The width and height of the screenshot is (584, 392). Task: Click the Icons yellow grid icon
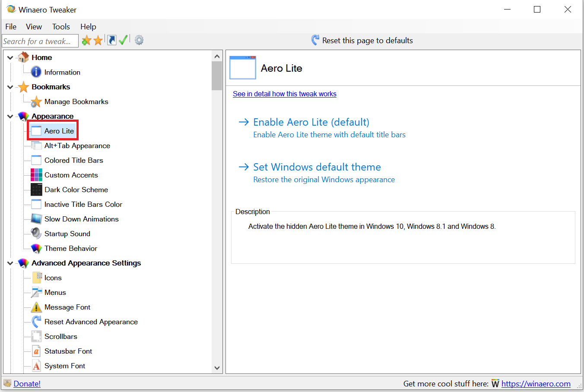[36, 278]
